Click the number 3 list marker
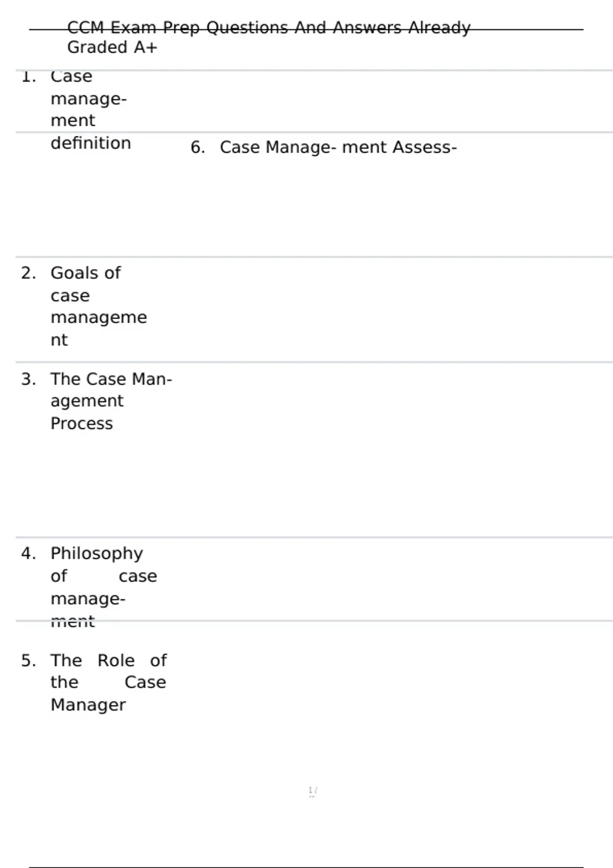The width and height of the screenshot is (613, 868). coord(29,379)
